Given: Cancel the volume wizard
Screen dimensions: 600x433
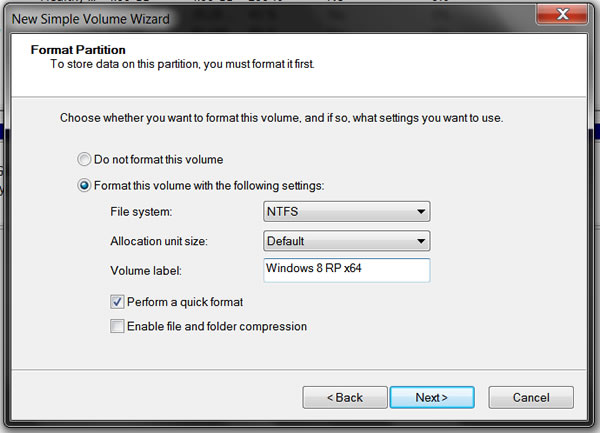Looking at the screenshot, I should click(x=531, y=397).
